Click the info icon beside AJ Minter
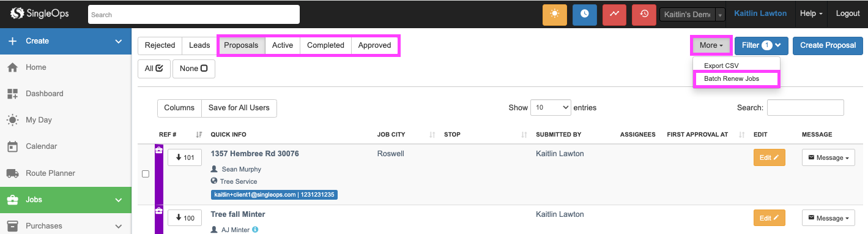Image resolution: width=868 pixels, height=234 pixels. click(255, 230)
